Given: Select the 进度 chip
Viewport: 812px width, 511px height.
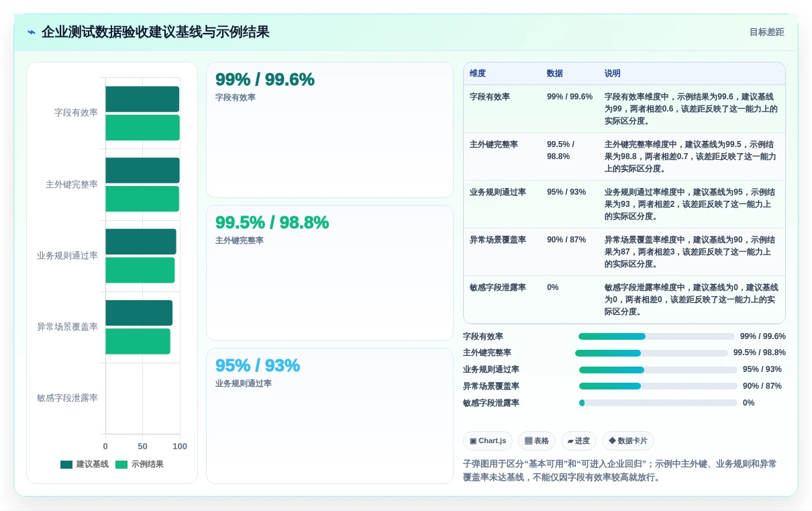Looking at the screenshot, I should tap(578, 440).
